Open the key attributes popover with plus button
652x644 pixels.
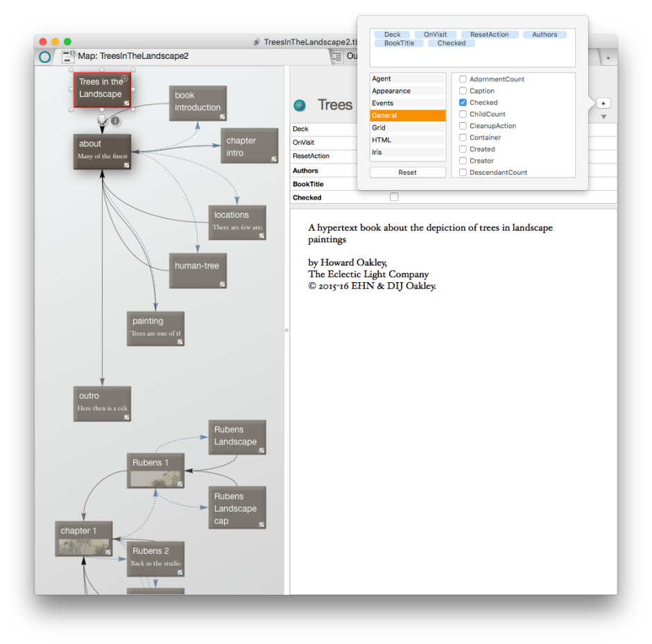pyautogui.click(x=603, y=103)
